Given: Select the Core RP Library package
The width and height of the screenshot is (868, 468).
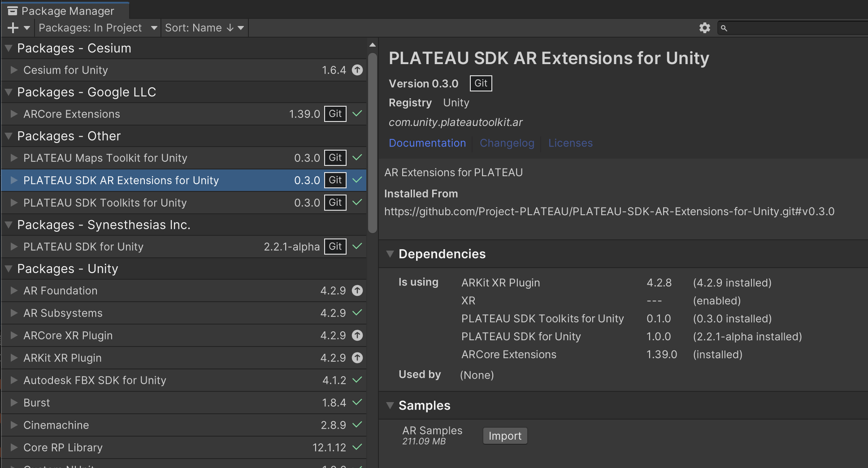Looking at the screenshot, I should click(184, 447).
